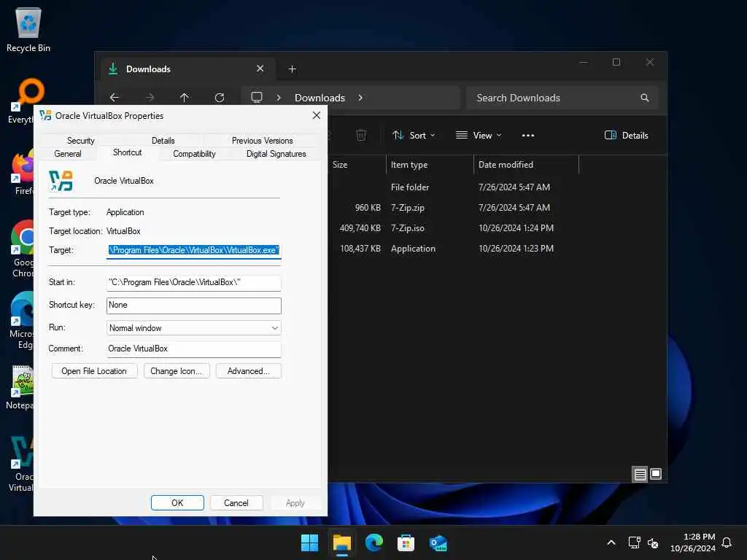Refresh the Downloads folder

[x=220, y=98]
